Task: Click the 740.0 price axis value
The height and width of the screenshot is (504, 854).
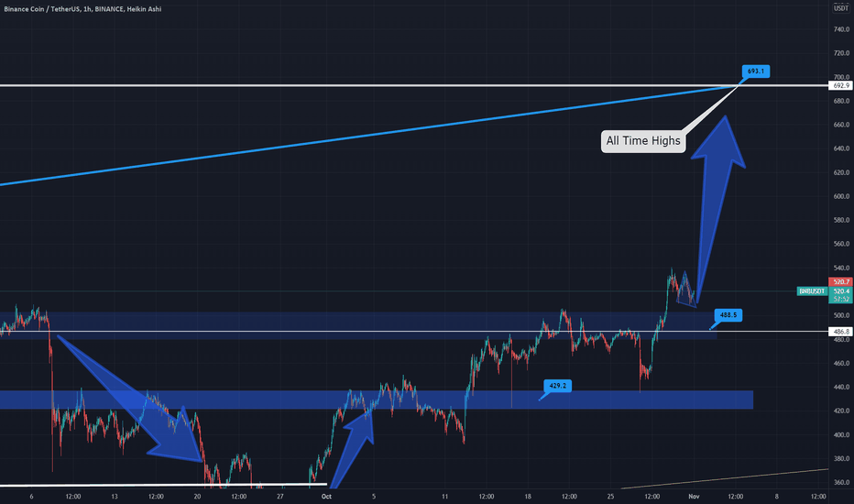Action: [x=841, y=29]
